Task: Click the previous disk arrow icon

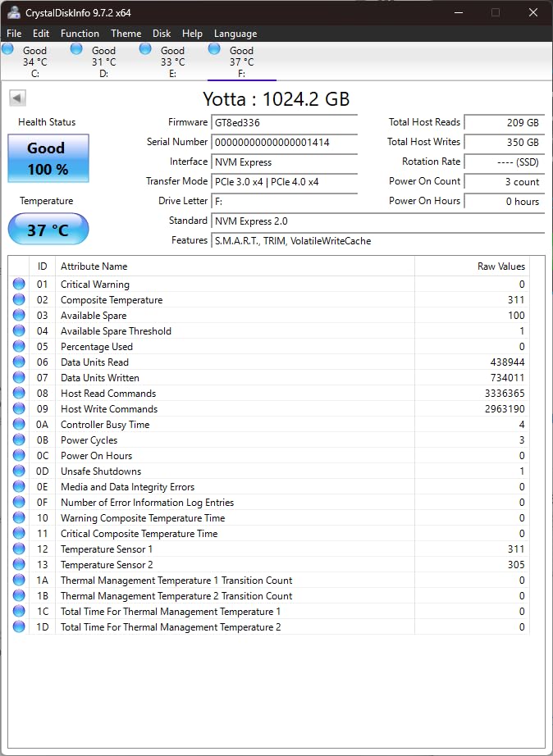Action: click(x=17, y=98)
